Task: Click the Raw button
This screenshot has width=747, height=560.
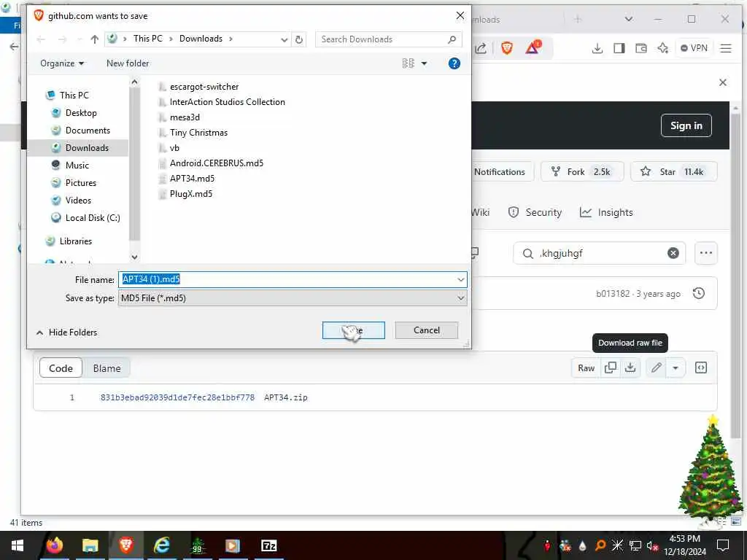Action: tap(586, 367)
